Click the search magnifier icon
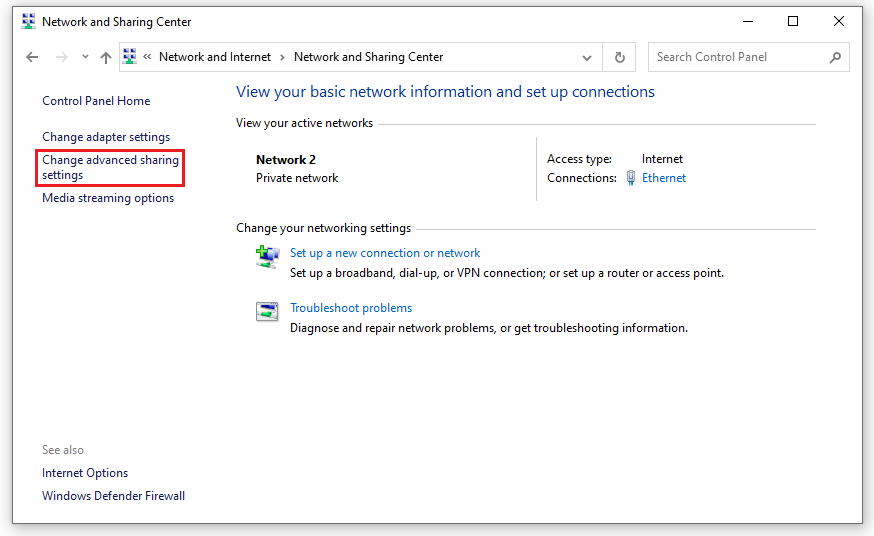This screenshot has width=874, height=536. (835, 57)
